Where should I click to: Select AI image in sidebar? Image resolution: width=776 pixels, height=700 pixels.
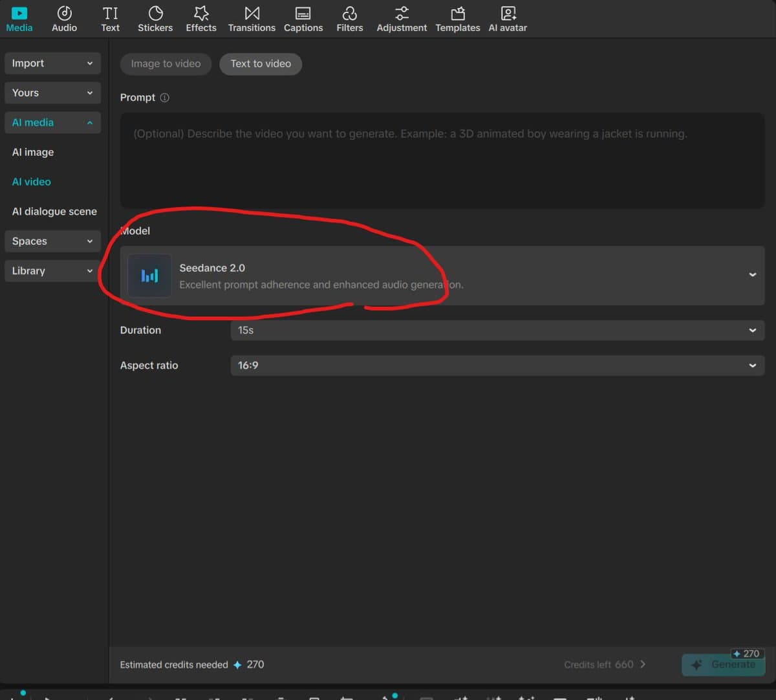[x=33, y=152]
